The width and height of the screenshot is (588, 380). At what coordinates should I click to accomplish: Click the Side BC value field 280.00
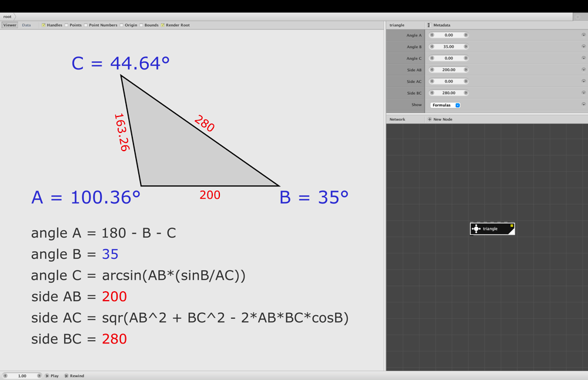coord(449,93)
